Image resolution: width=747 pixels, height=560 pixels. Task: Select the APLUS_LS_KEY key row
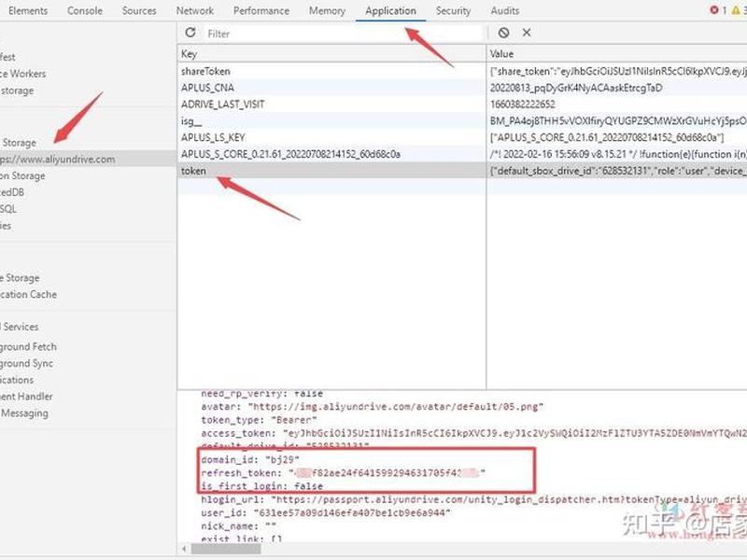331,137
